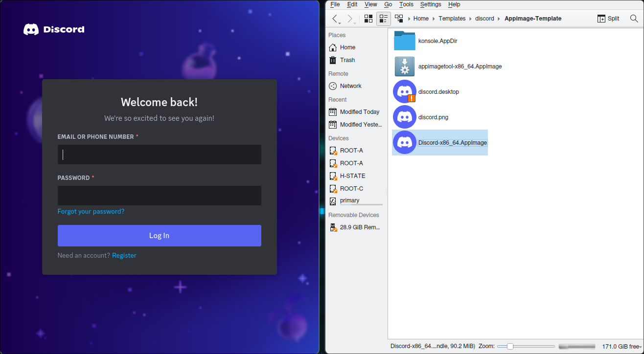Open the search magnifier in Dolphin

tap(634, 19)
